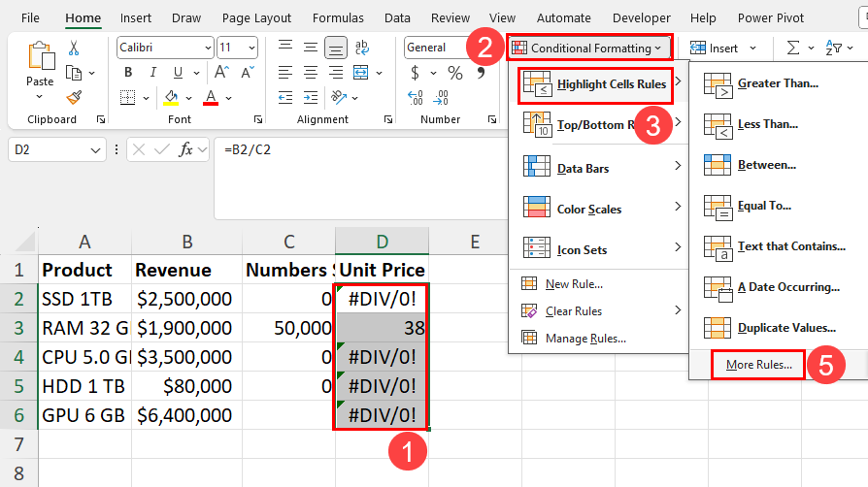Image resolution: width=868 pixels, height=487 pixels.
Task: Toggle Bold formatting
Action: [128, 72]
